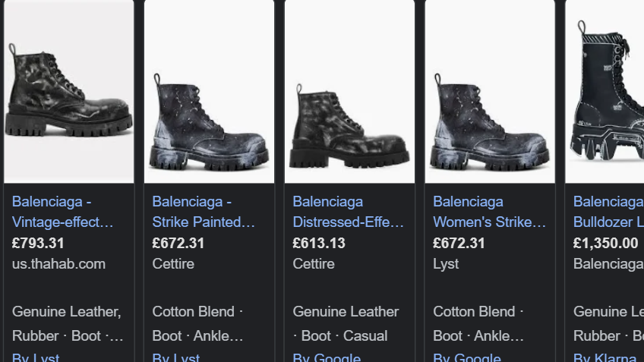View the Distressed-Effect boot image
Viewport: 644px width, 362px height.
(x=349, y=91)
